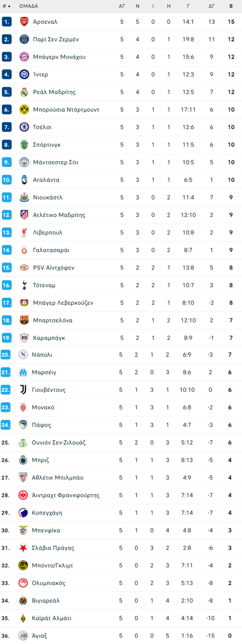Click the ΔΓ goal difference column header
Screen dimensions: 242x644
click(212, 6)
